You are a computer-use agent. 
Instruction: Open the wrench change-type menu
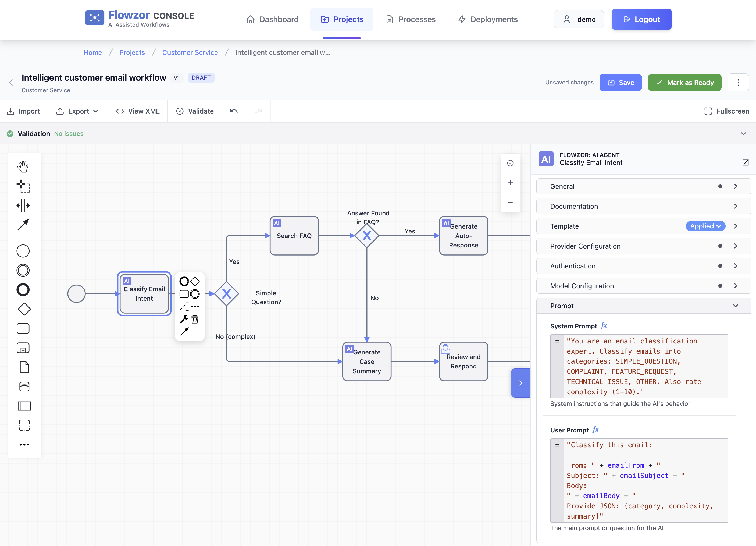(x=184, y=320)
